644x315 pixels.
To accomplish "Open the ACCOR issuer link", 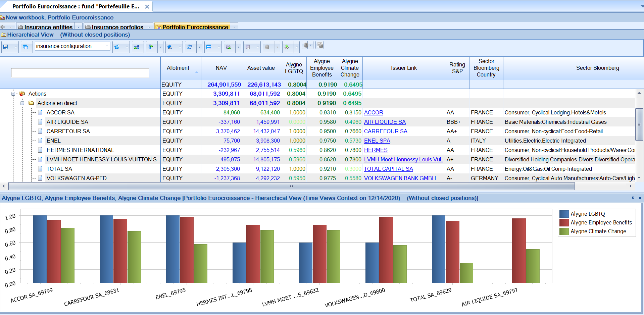I will (374, 112).
